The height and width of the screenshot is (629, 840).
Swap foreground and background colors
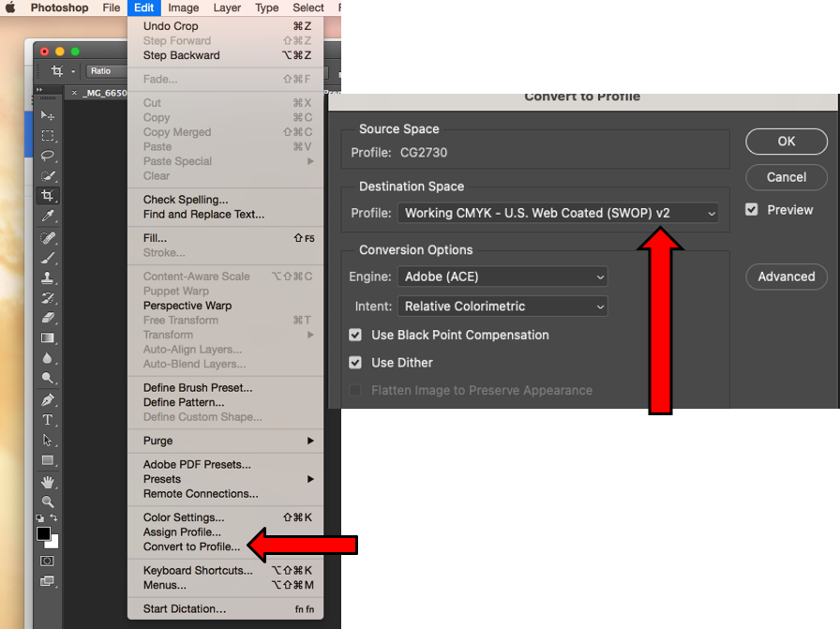coord(53,517)
